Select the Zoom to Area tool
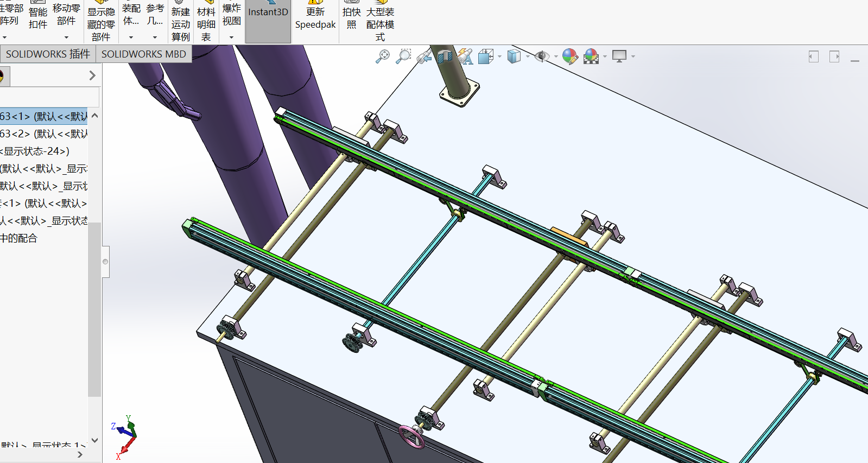Screen dimensions: 868x463 pos(403,56)
